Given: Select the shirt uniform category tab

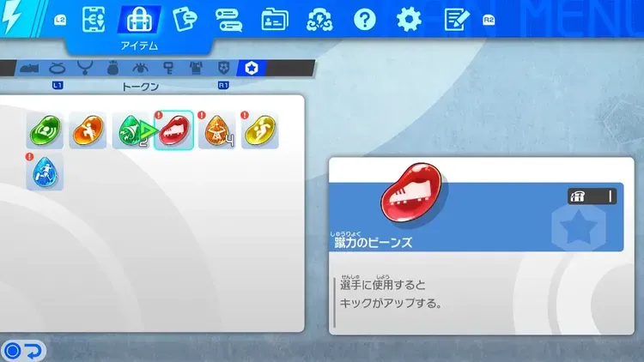Looking at the screenshot, I should click(196, 68).
